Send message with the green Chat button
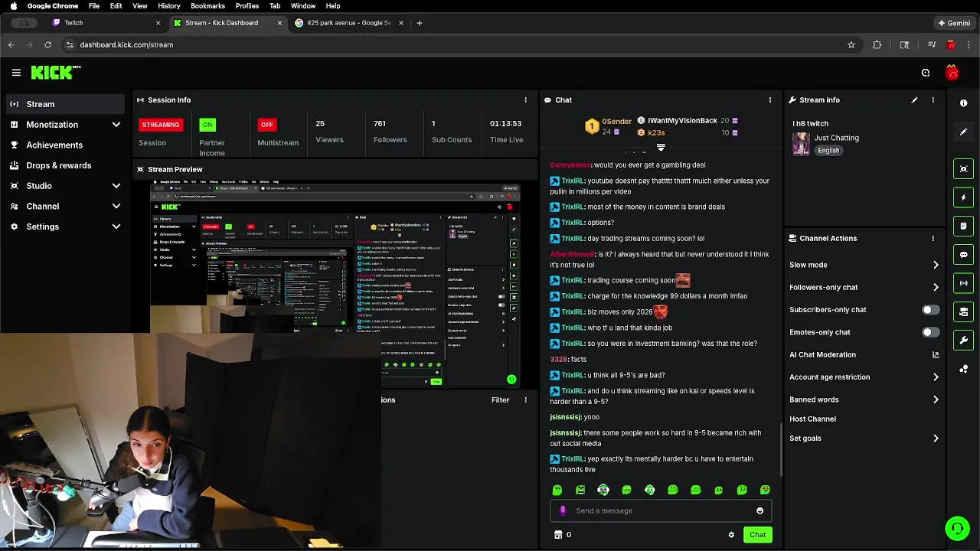980x551 pixels. [x=757, y=535]
